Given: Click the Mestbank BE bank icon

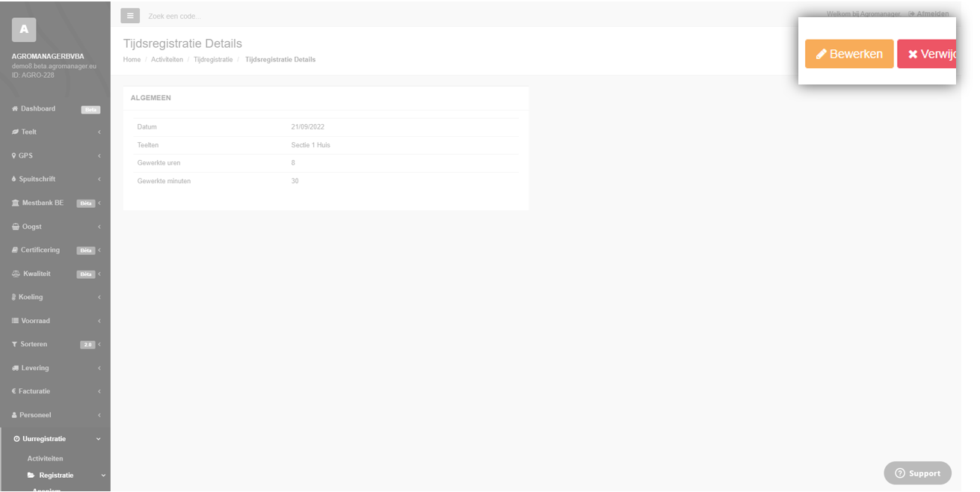Looking at the screenshot, I should (x=16, y=203).
